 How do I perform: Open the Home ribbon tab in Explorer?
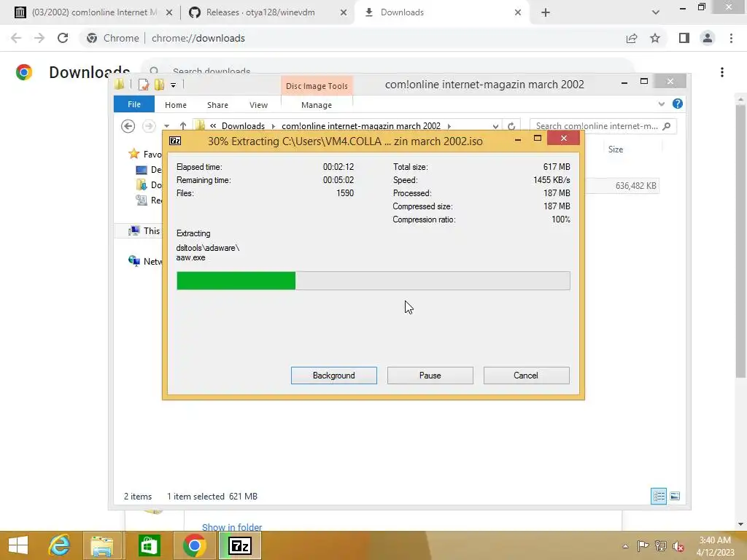pyautogui.click(x=175, y=105)
